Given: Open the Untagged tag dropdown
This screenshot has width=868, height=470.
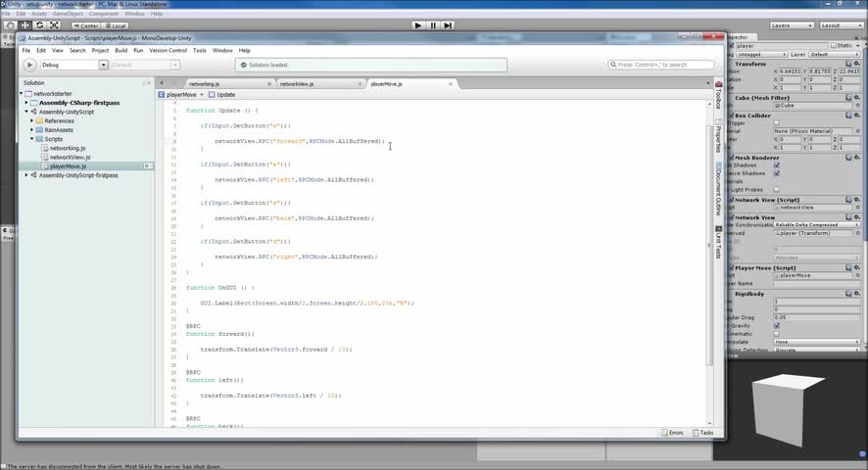Looking at the screenshot, I should [761, 54].
